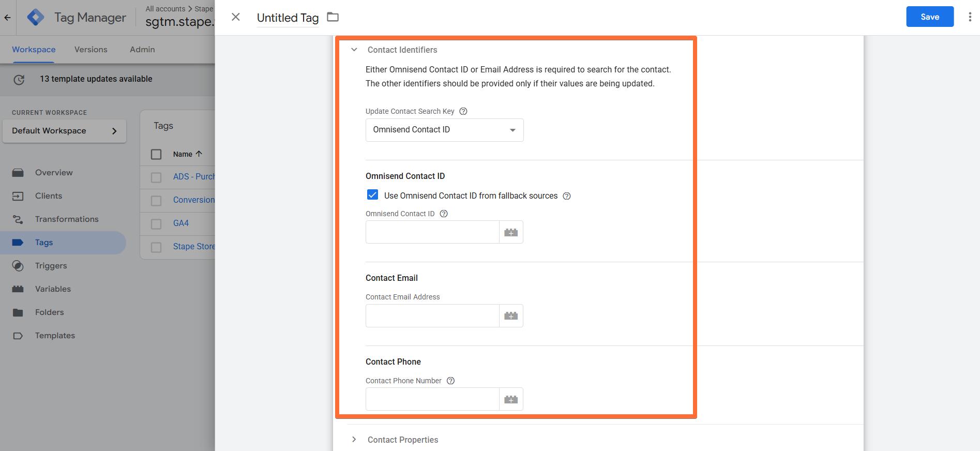Open help for Update Contact Search Key

point(463,111)
